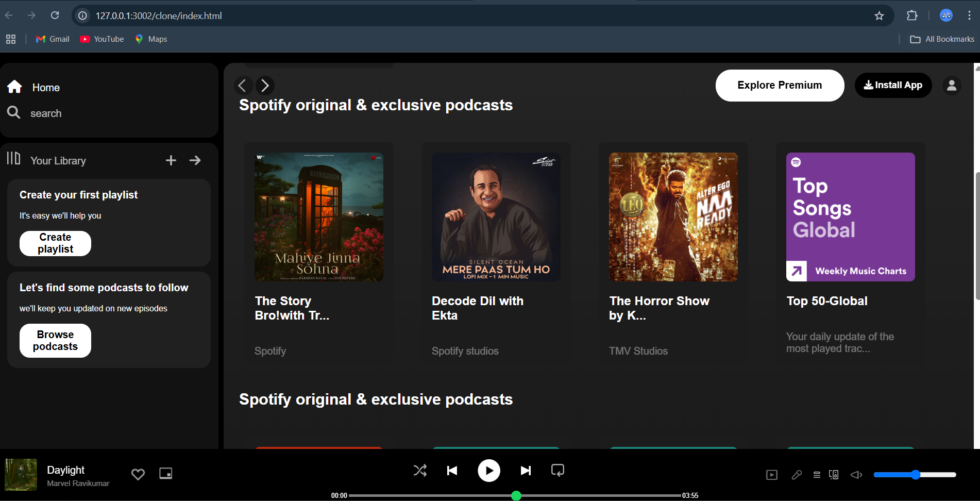The height and width of the screenshot is (501, 980).
Task: Click Your Library label
Action: [x=58, y=161]
